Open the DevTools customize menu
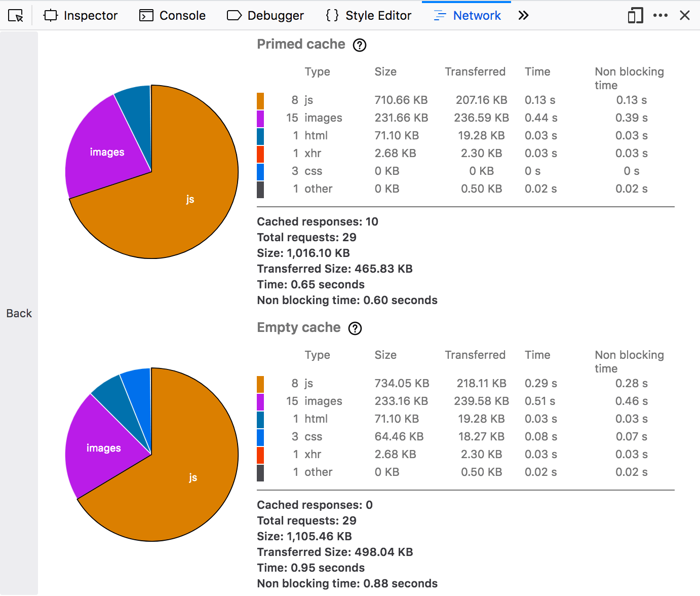 point(660,15)
